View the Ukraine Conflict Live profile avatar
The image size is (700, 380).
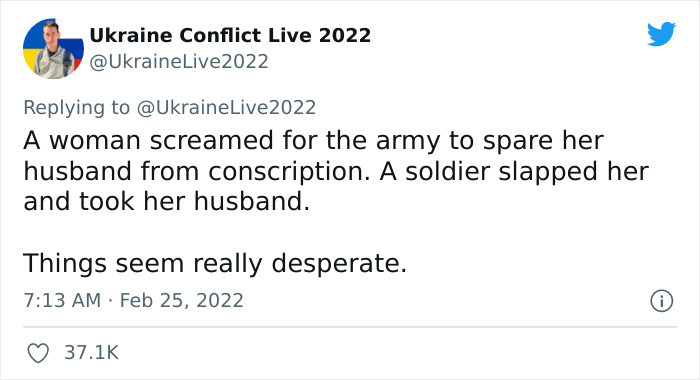(x=53, y=49)
